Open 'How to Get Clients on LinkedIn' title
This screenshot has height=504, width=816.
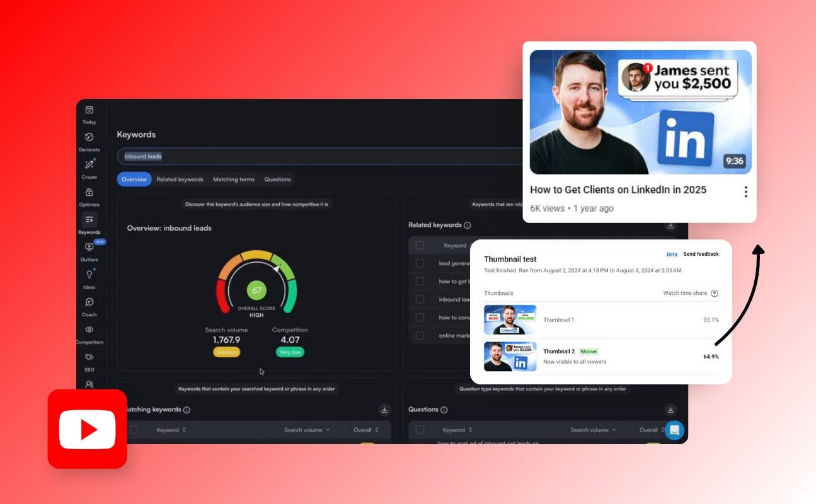tap(618, 190)
